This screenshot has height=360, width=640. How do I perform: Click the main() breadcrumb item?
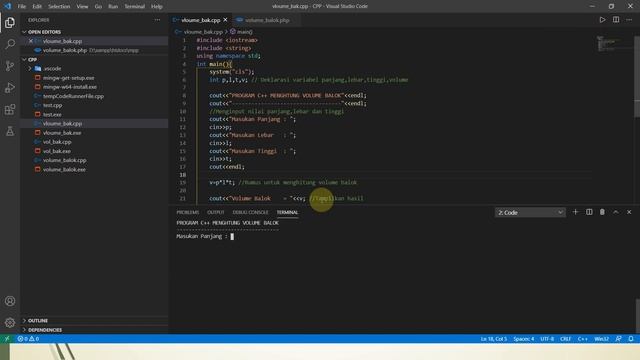242,31
